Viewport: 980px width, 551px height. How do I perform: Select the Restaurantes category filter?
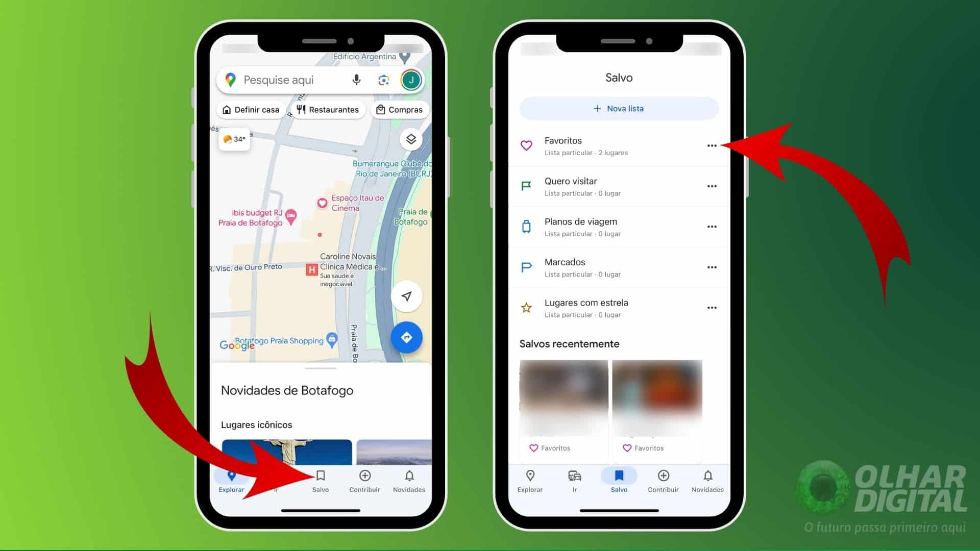328,110
